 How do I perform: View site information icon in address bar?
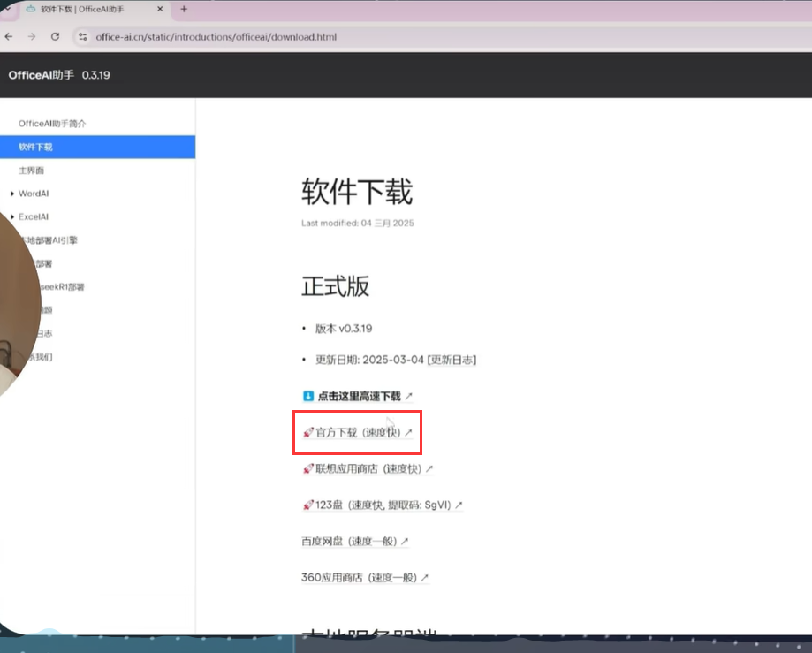pos(82,37)
